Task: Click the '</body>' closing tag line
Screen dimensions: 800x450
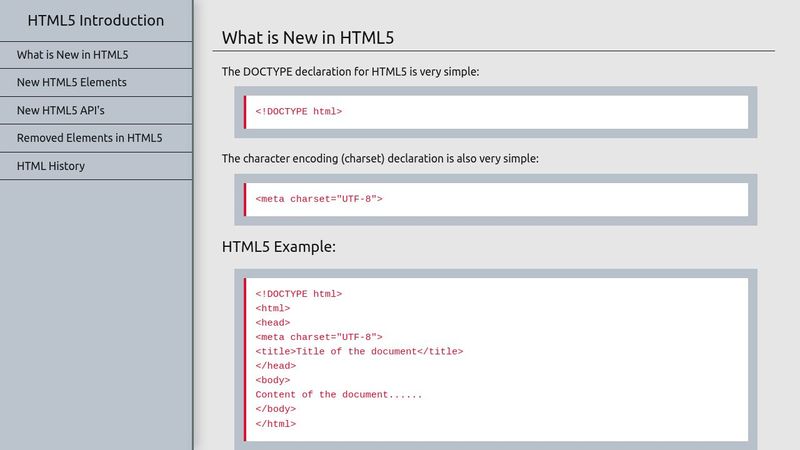Action: pos(276,409)
